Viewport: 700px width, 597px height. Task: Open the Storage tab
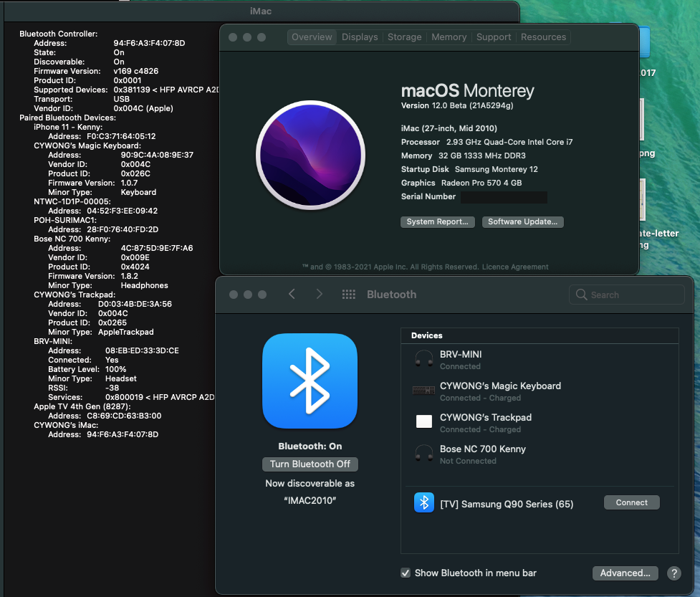[405, 37]
